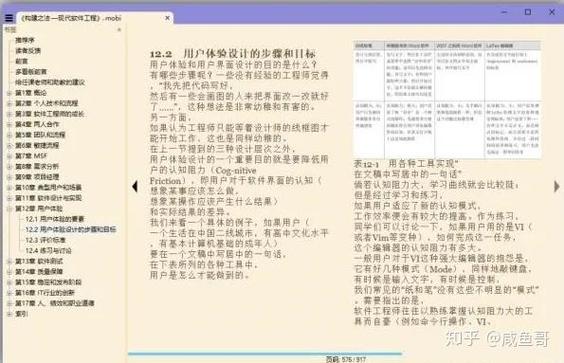Click the reading progress bar

pos(265,354)
